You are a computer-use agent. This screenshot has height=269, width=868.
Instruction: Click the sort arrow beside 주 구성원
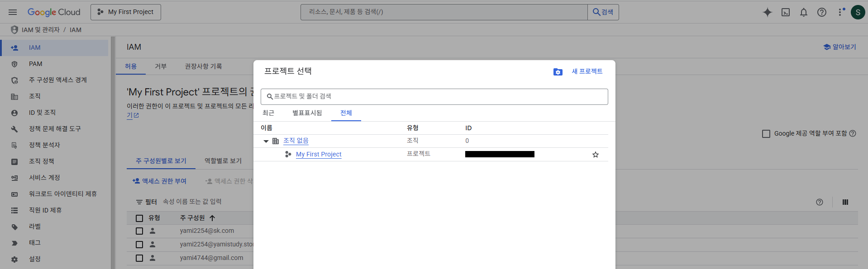pyautogui.click(x=212, y=218)
